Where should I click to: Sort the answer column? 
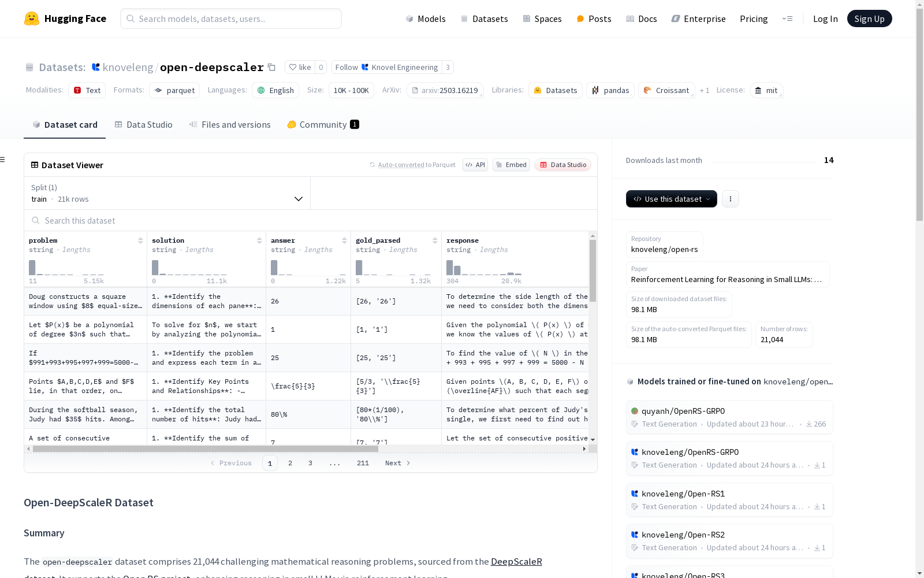coord(344,240)
